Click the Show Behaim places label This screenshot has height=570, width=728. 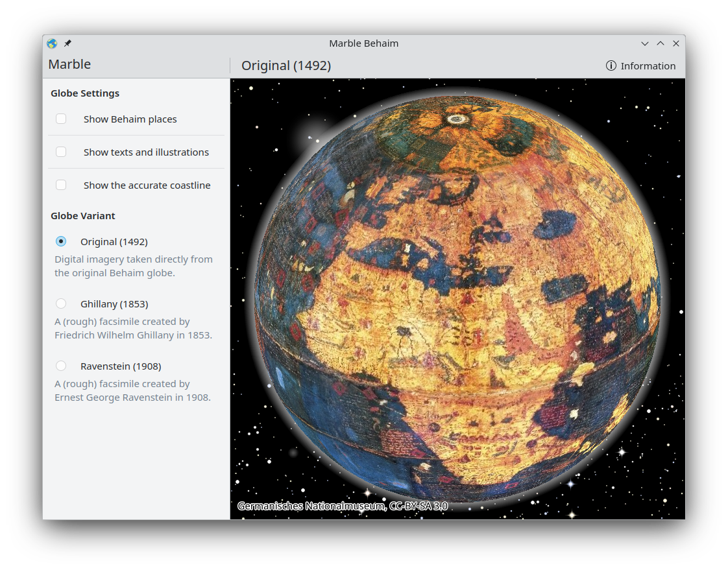130,119
